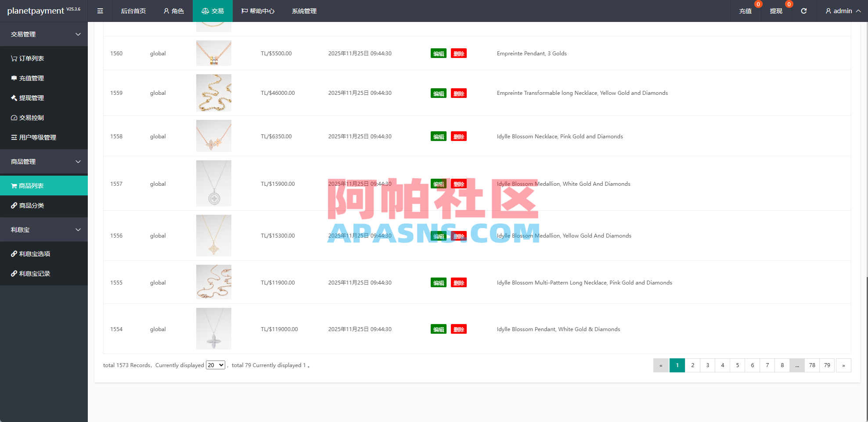Click price TL/$119000.00 cell
The image size is (868, 422).
pos(279,329)
